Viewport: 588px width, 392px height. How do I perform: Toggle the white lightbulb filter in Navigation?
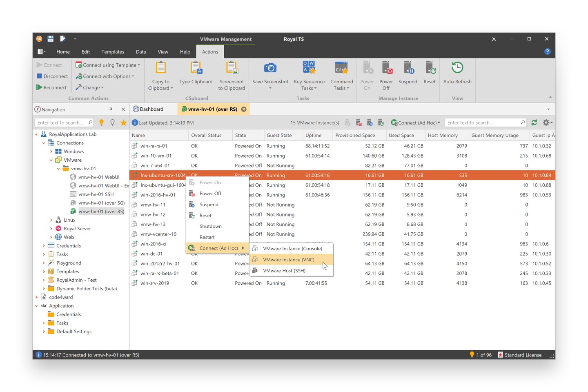(x=112, y=122)
